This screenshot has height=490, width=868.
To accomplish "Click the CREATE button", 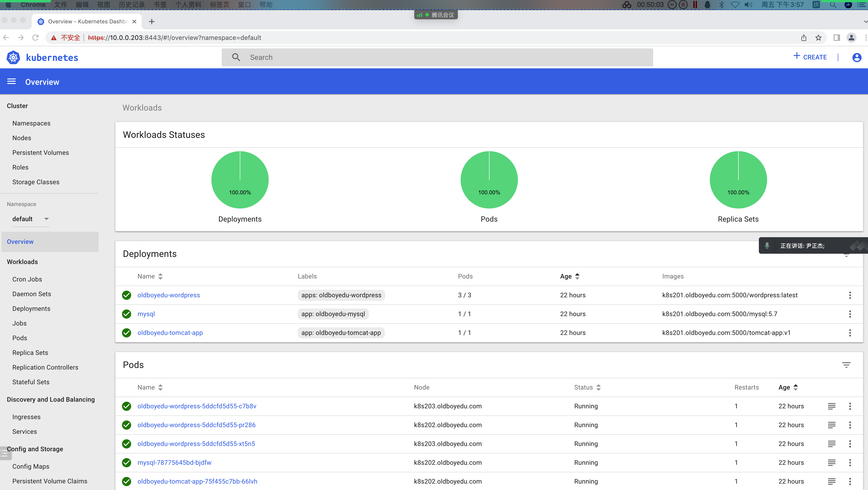I will 810,57.
